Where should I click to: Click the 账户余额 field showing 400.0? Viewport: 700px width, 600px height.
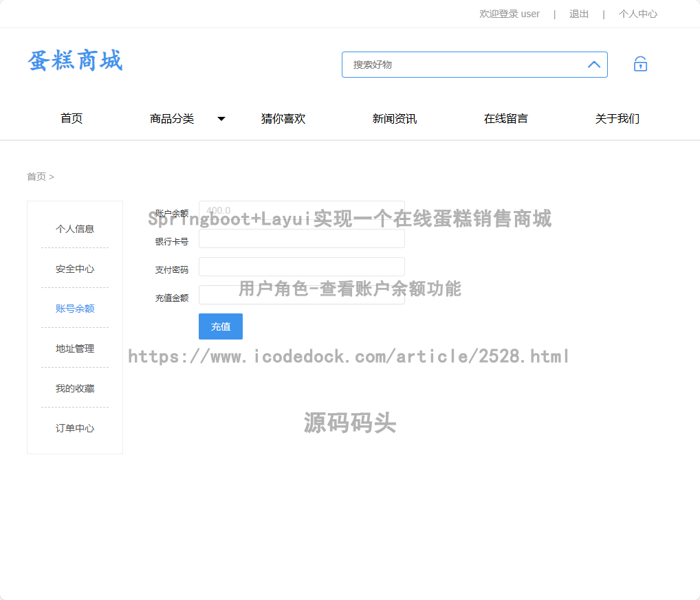302,210
